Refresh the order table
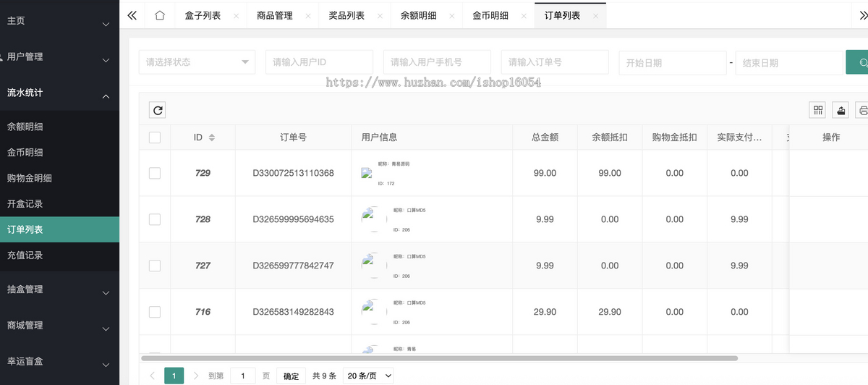Viewport: 868px width, 385px height. (158, 110)
